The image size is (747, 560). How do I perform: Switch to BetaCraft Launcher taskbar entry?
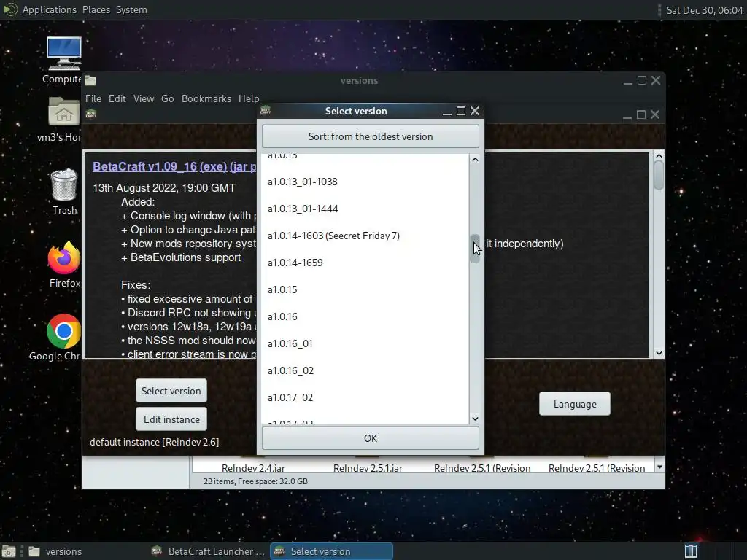(x=208, y=551)
